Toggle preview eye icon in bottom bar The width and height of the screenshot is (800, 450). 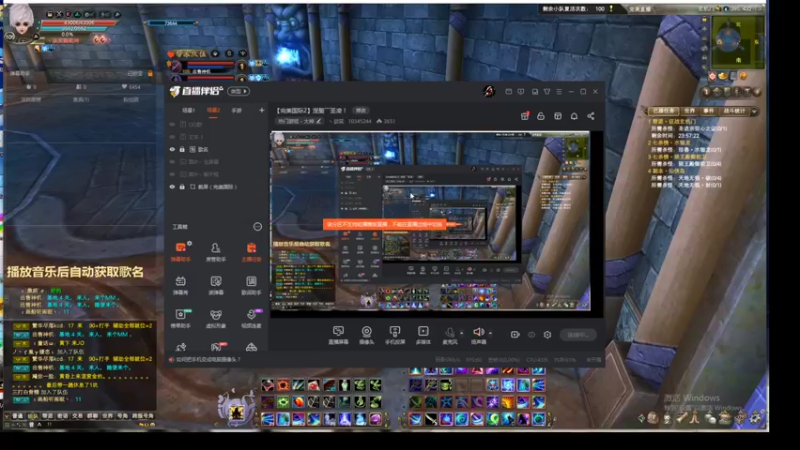coord(532,335)
